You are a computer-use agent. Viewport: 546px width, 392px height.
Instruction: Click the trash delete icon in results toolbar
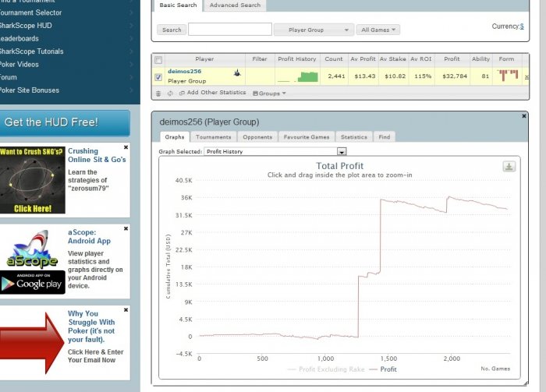(158, 94)
